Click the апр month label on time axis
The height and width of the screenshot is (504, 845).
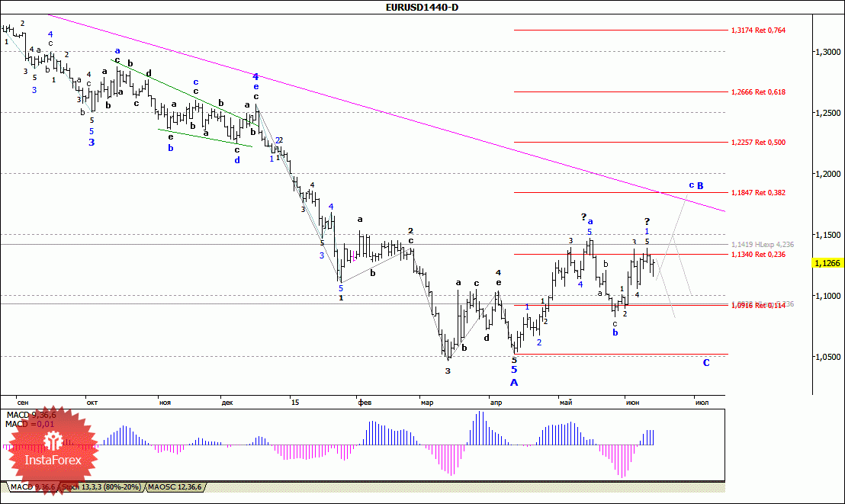[x=496, y=403]
